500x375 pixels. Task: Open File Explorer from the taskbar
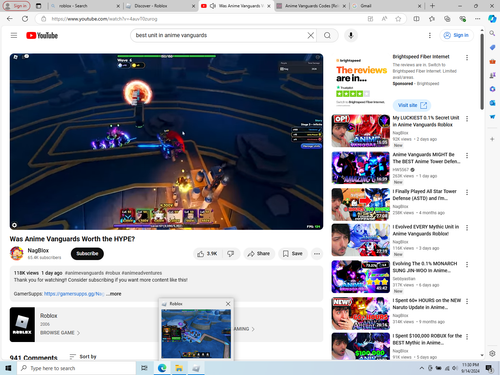179,368
